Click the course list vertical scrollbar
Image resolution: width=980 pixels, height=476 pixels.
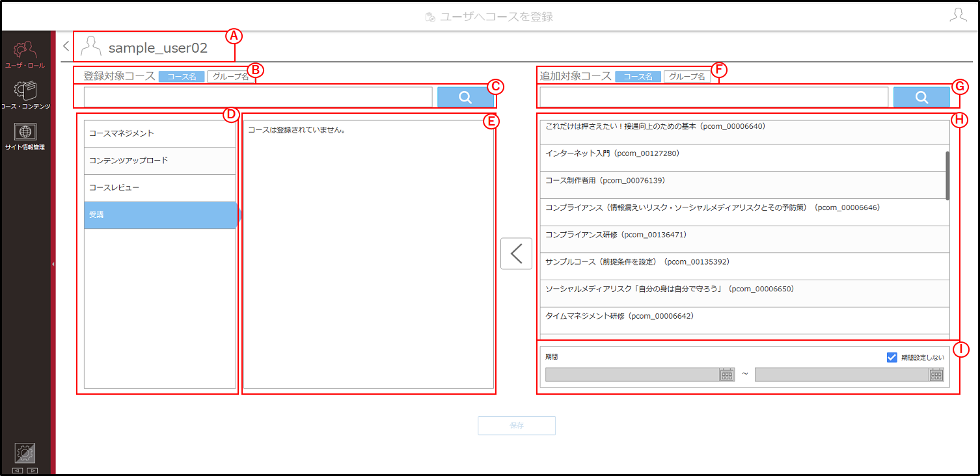947,176
